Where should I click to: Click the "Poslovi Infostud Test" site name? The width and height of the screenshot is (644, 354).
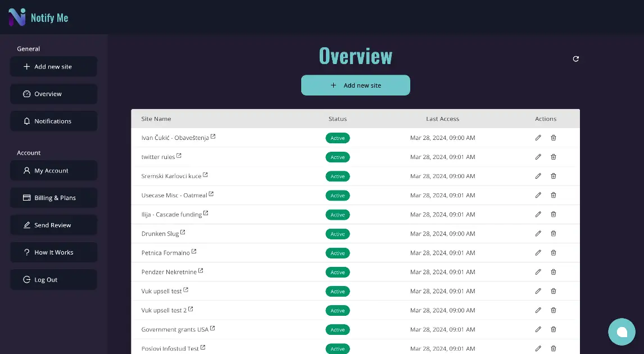[x=170, y=348]
